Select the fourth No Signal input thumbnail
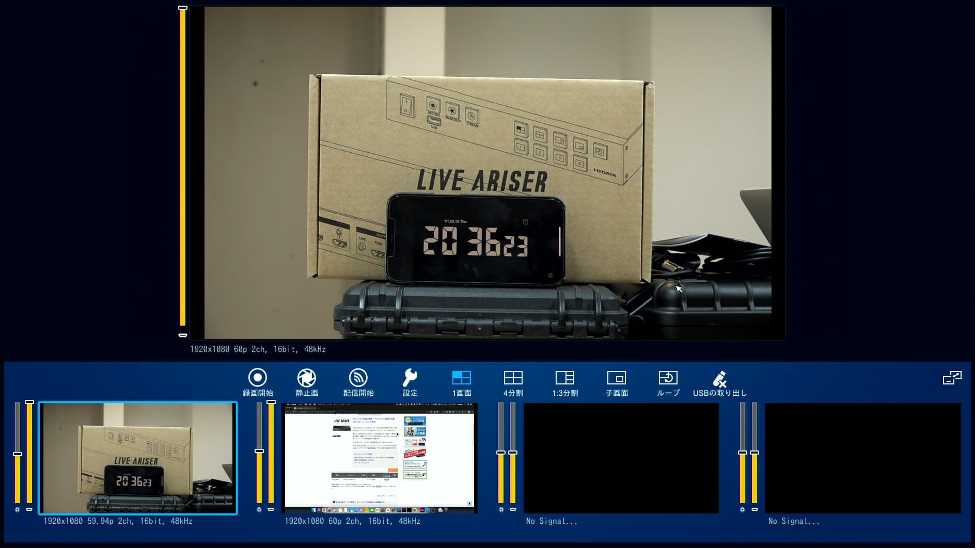The height and width of the screenshot is (550, 977). (x=862, y=458)
